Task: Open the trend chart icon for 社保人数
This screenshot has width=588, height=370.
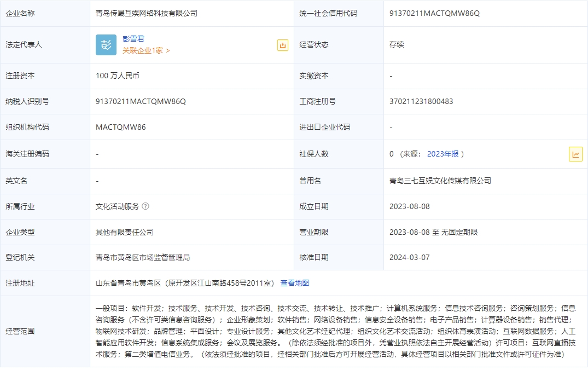Action: (x=575, y=154)
